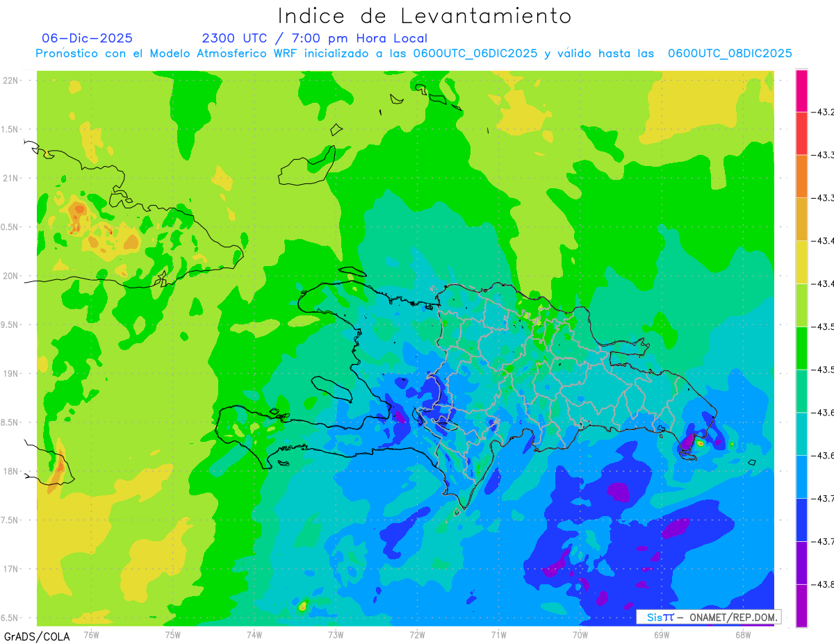
Task: Select the red swatch in the color legend
Action: [801, 133]
